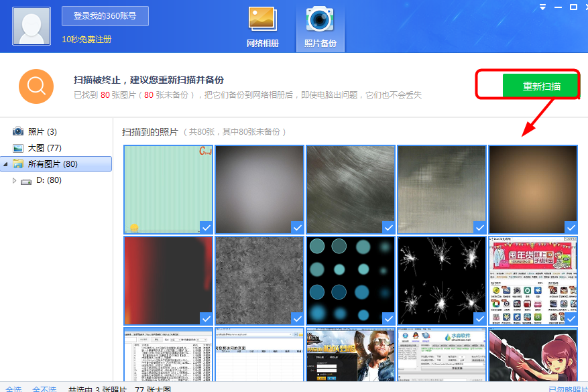The height and width of the screenshot is (392, 588).
Task: Switch to the 照片备份 tab
Action: pyautogui.click(x=320, y=27)
